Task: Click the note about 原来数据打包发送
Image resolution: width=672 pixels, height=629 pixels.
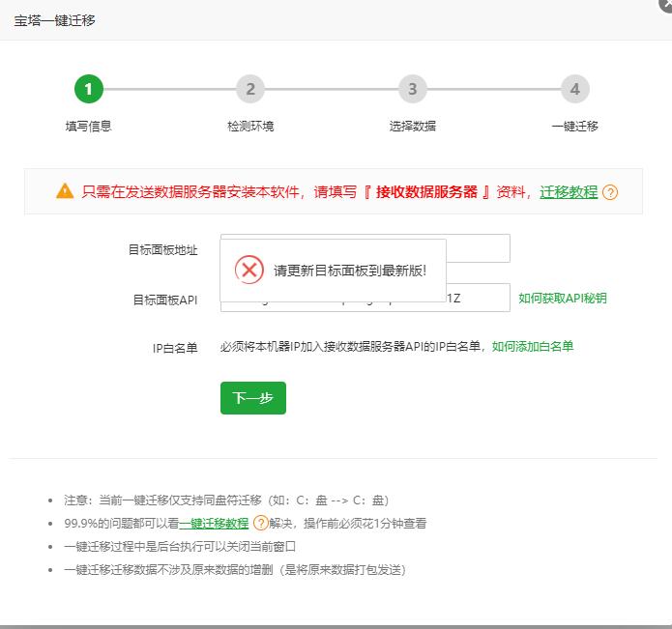Action: point(235,570)
